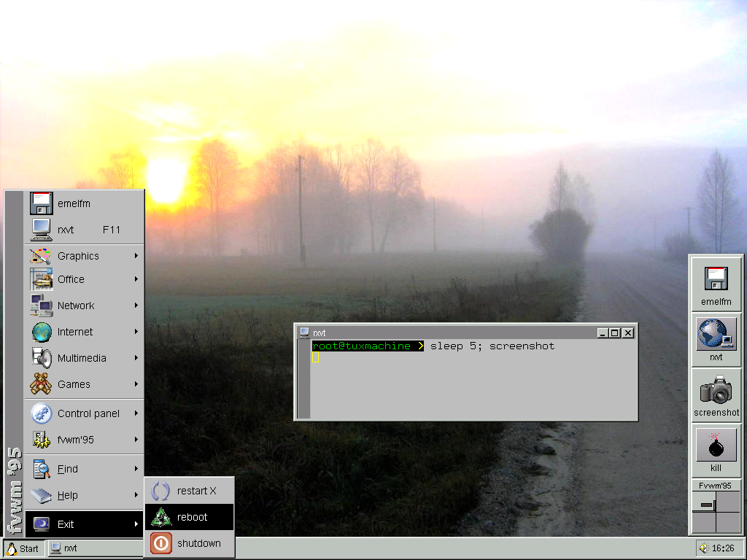Click the restart X arrows icon
Screen dimensions: 747x560
point(160,491)
